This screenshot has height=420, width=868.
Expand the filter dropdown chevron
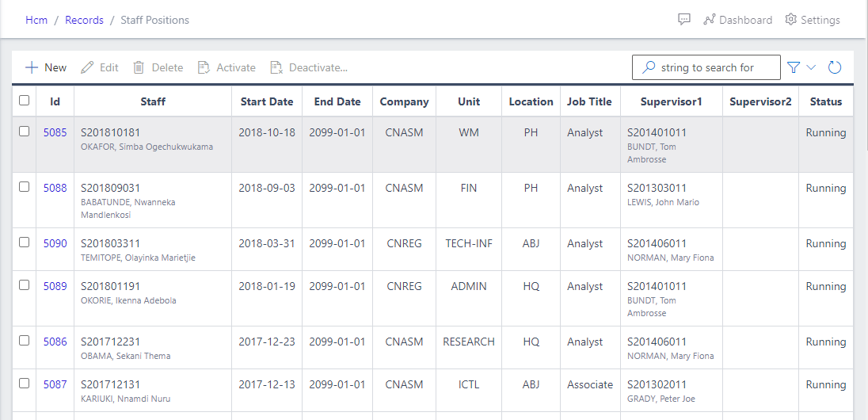[x=811, y=67]
